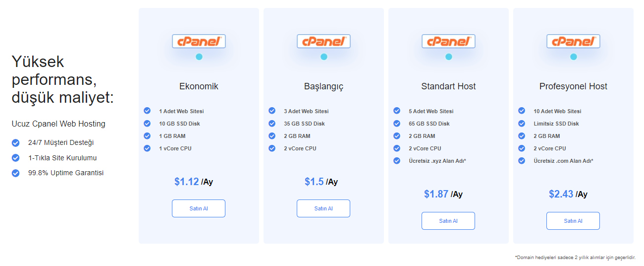
Task: Click the blue dot under Ekonomik's cPanel logo
Action: tap(199, 57)
